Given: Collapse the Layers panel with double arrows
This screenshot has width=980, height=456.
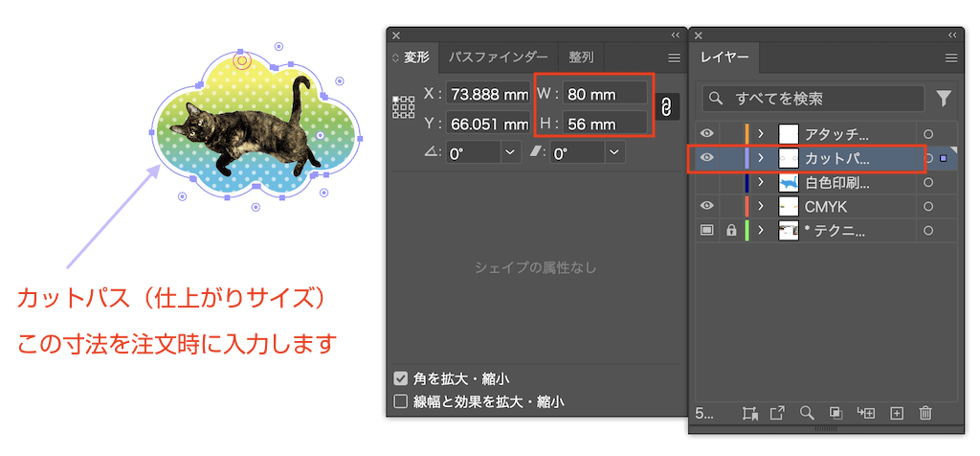Looking at the screenshot, I should (952, 35).
